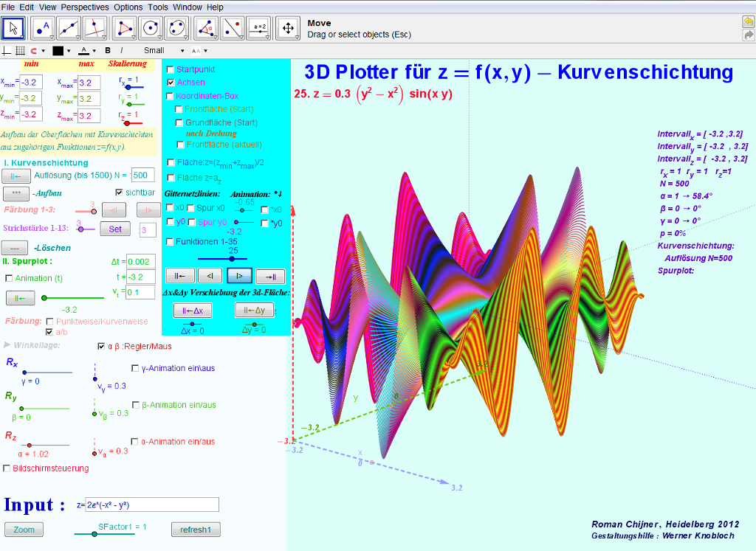Select the Move Graphics View tool

tap(289, 29)
